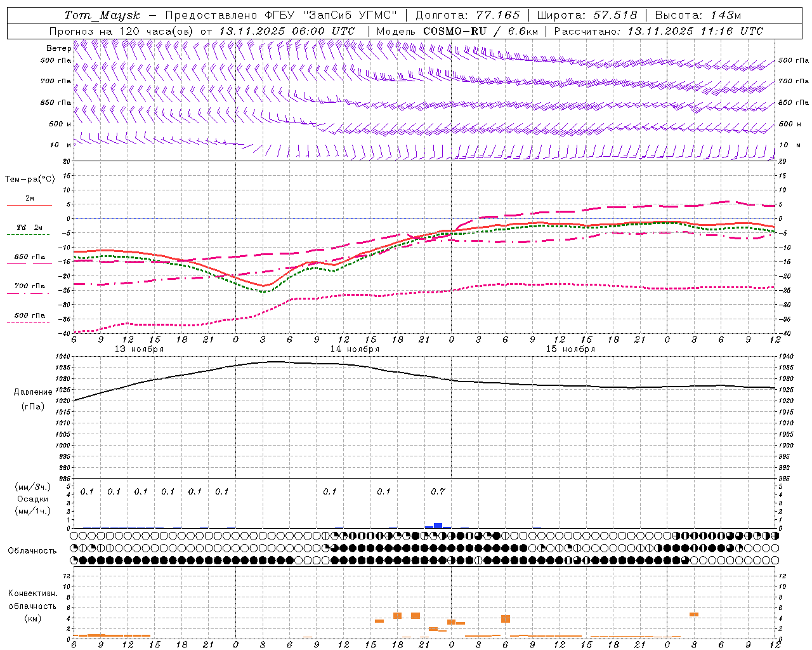Click the (мм/3ч.) units label

[32, 487]
